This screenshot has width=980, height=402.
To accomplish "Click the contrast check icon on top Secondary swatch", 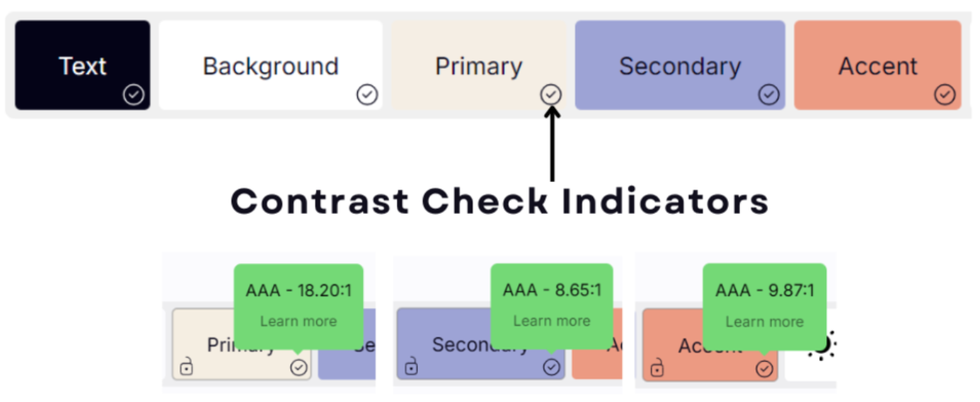I will [769, 94].
